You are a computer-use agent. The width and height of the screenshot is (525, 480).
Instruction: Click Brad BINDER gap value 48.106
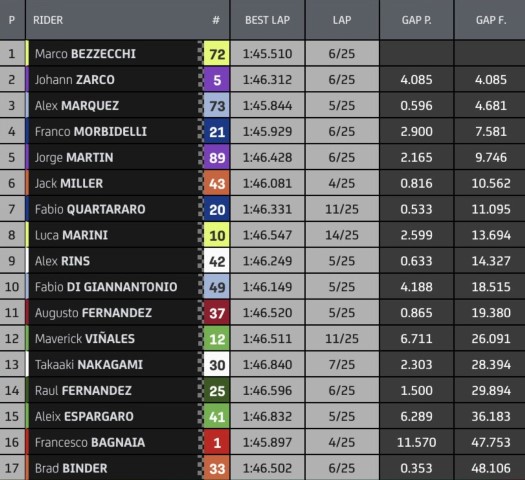pos(491,468)
